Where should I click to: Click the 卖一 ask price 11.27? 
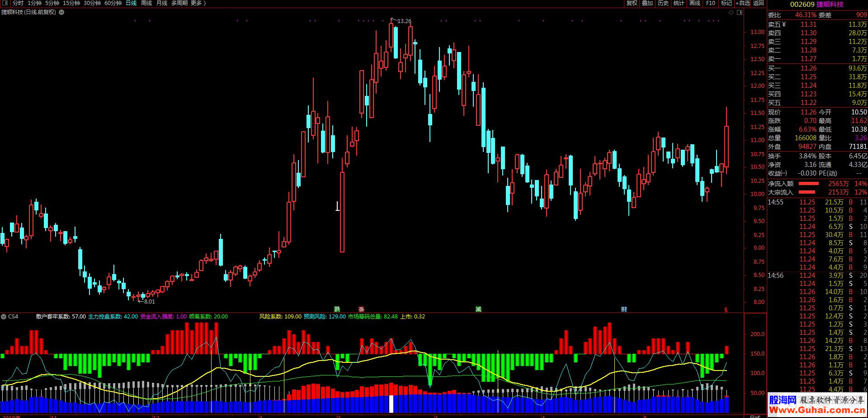(808, 59)
